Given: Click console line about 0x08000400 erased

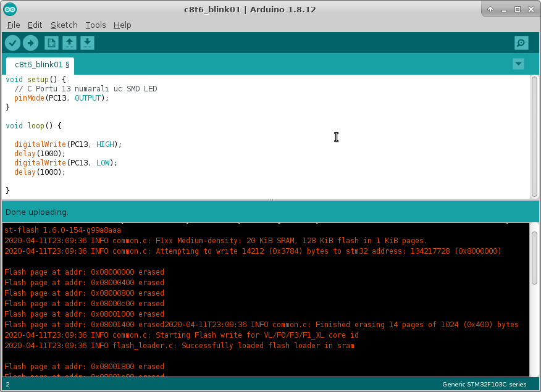Looking at the screenshot, I should click(84, 282).
